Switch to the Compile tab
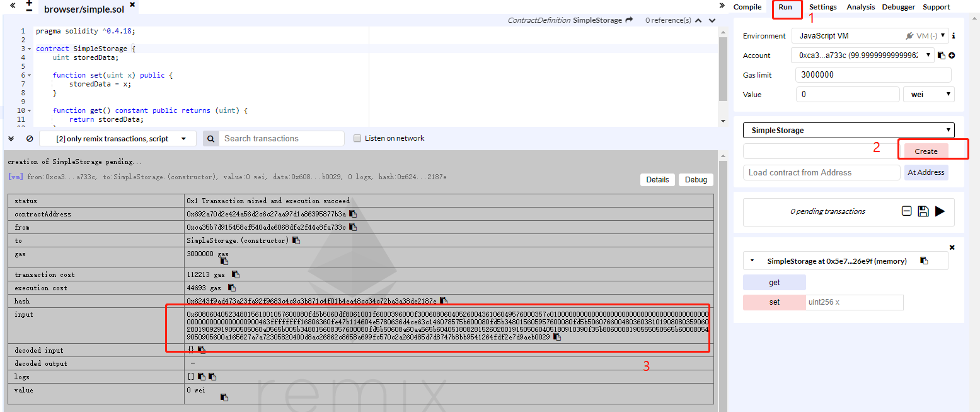The image size is (980, 412). click(747, 7)
